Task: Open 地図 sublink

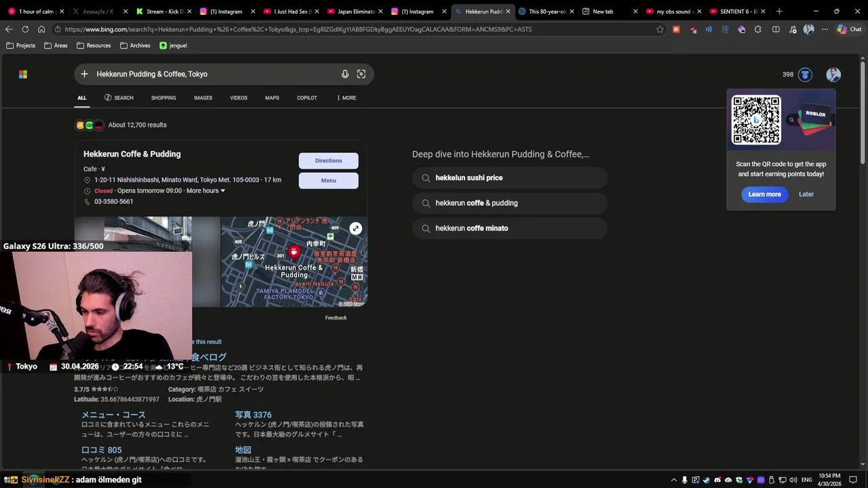Action: point(243,450)
